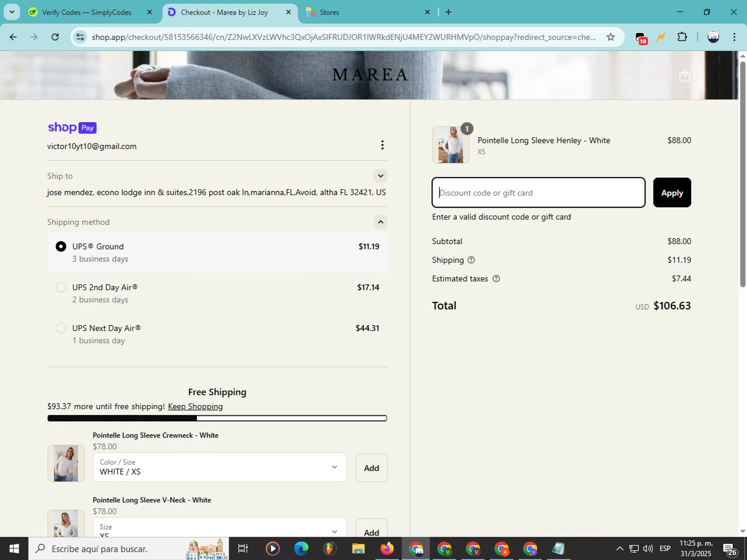Show shipping info help icon
Image resolution: width=747 pixels, height=560 pixels.
click(x=471, y=260)
